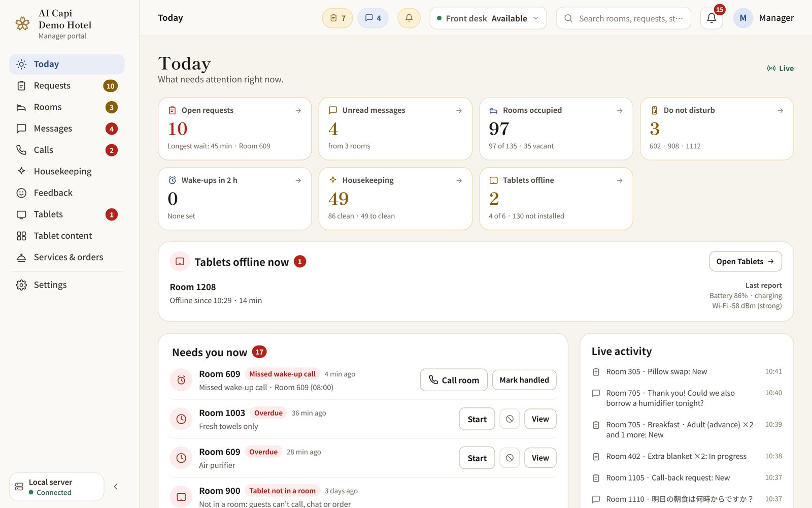Click the search rooms input field
This screenshot has height=508, width=812.
coord(623,18)
